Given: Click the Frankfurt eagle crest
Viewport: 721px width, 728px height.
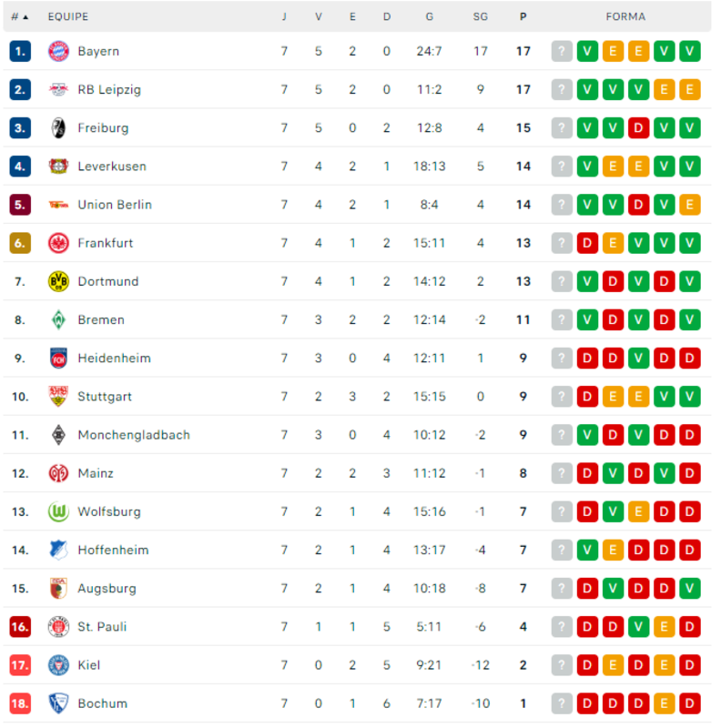Looking at the screenshot, I should click(58, 243).
